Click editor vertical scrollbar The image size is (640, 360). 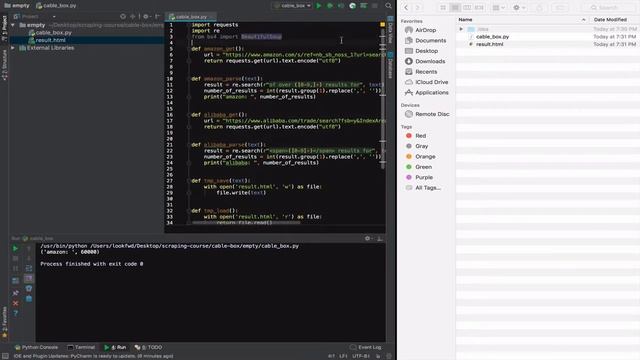383,98
